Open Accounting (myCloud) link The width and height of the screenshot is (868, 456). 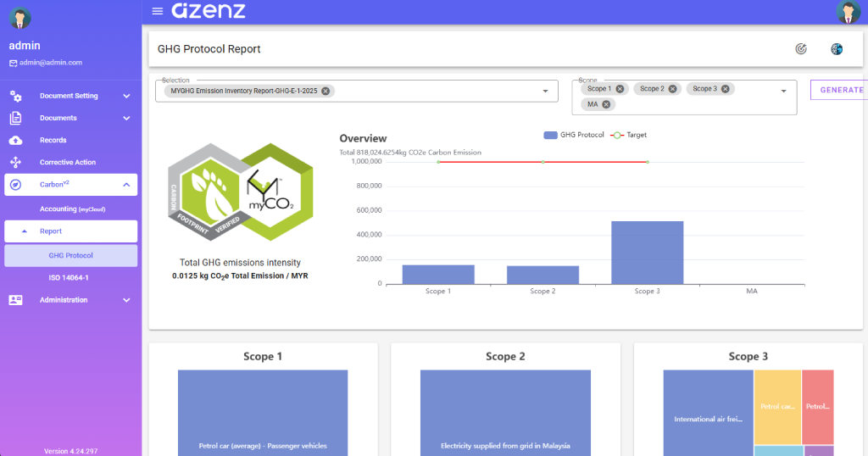coord(72,209)
